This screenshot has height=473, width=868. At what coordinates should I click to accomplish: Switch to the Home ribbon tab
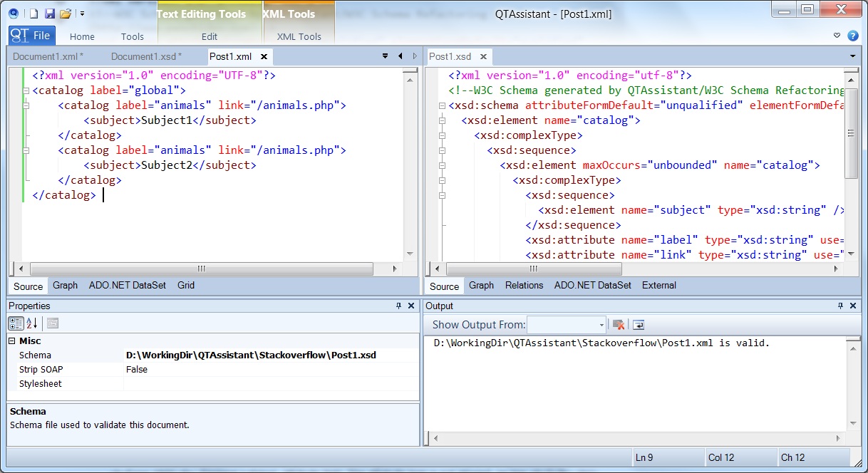click(82, 36)
